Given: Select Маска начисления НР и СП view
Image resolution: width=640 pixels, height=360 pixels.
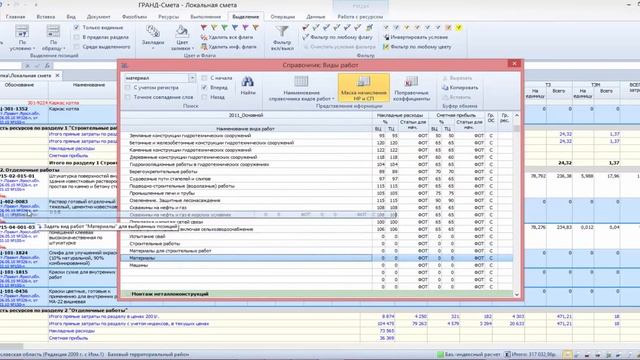Looking at the screenshot, I should point(364,87).
